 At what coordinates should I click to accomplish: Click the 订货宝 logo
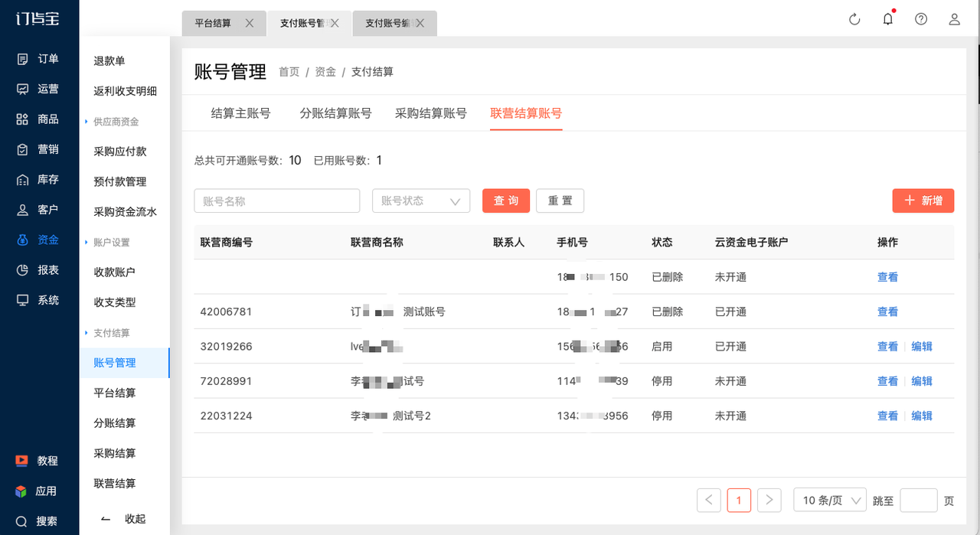(39, 18)
